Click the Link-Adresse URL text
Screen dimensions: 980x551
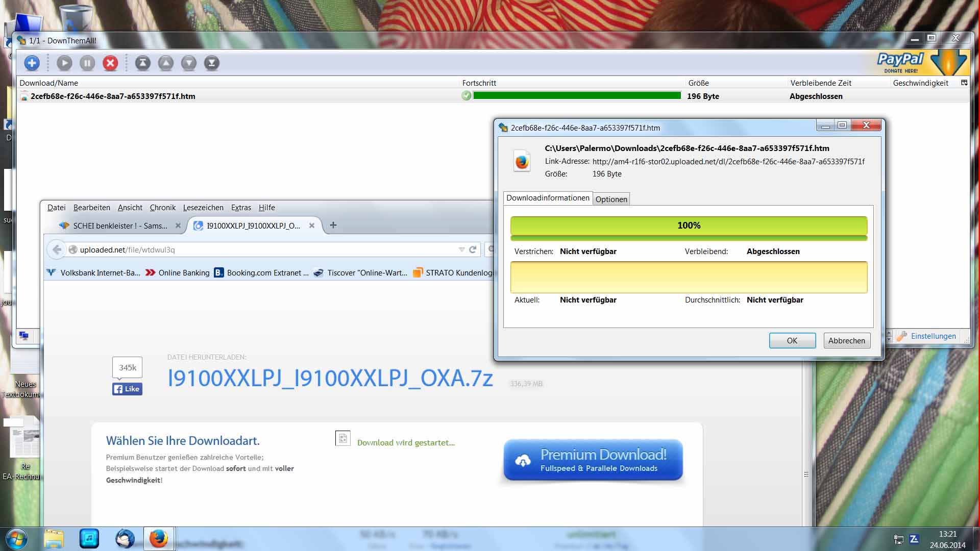(728, 161)
